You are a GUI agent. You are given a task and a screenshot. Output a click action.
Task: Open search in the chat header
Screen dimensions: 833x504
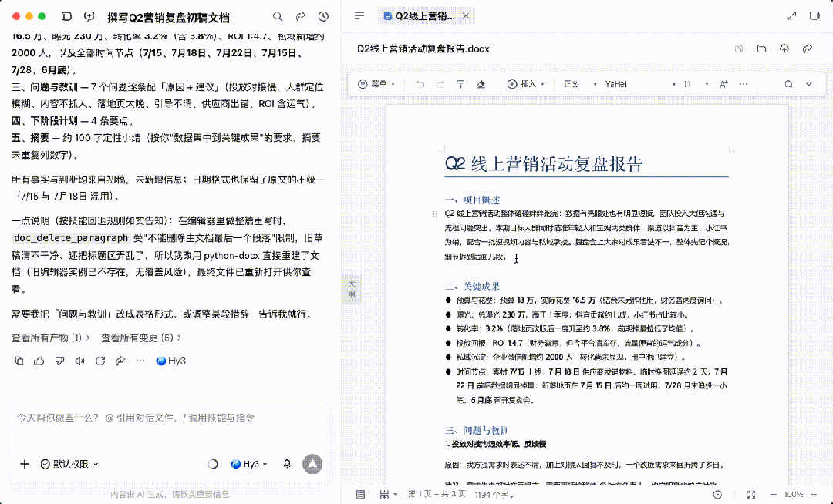pyautogui.click(x=278, y=16)
